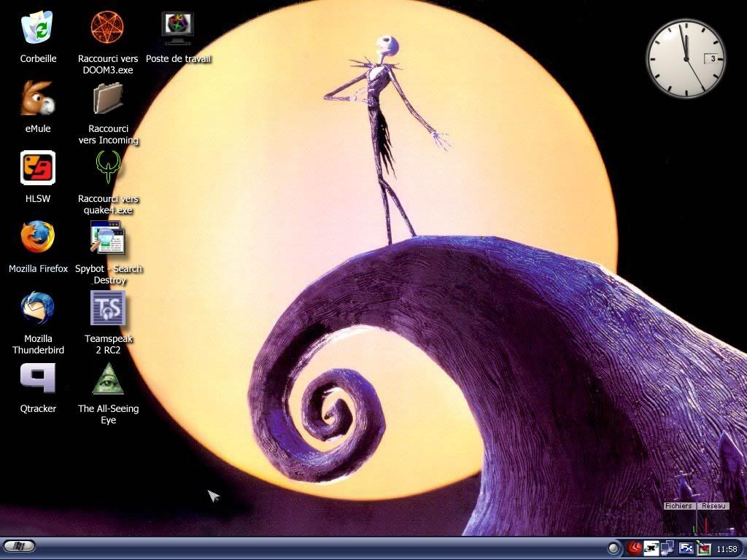This screenshot has width=747, height=560.
Task: Click the eMule donkey icon
Action: (38, 98)
